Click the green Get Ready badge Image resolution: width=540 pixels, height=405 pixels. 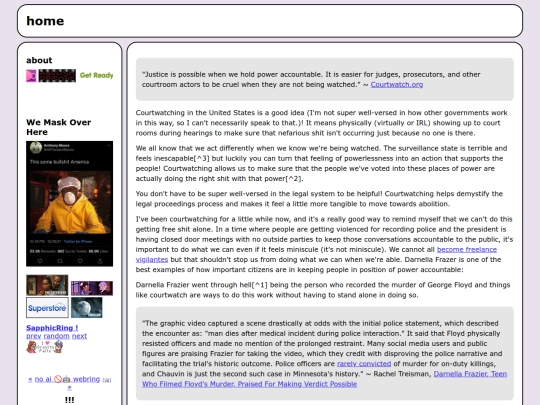pyautogui.click(x=96, y=75)
